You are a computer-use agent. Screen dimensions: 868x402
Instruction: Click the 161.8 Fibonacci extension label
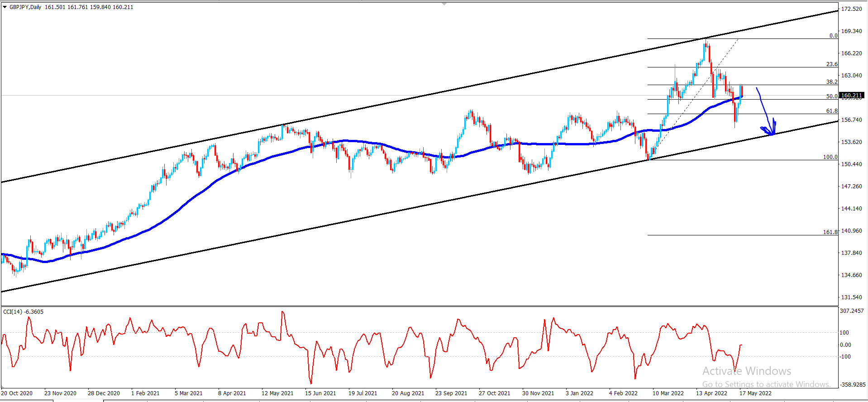[x=830, y=232]
